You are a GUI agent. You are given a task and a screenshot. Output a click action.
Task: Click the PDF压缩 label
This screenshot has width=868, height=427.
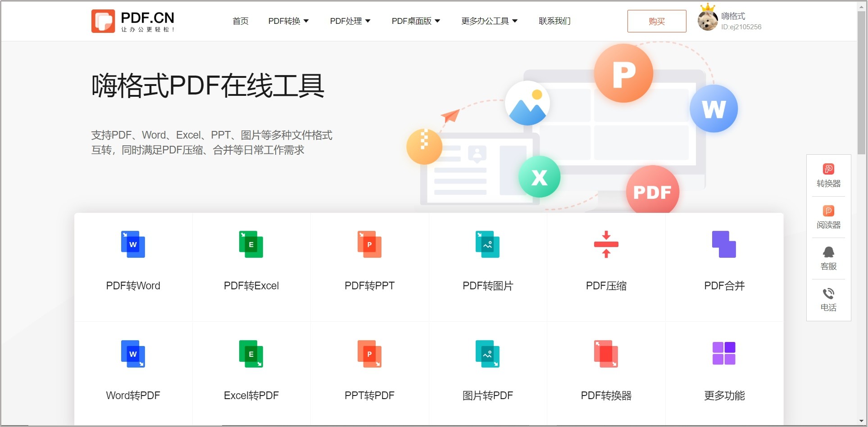point(606,286)
